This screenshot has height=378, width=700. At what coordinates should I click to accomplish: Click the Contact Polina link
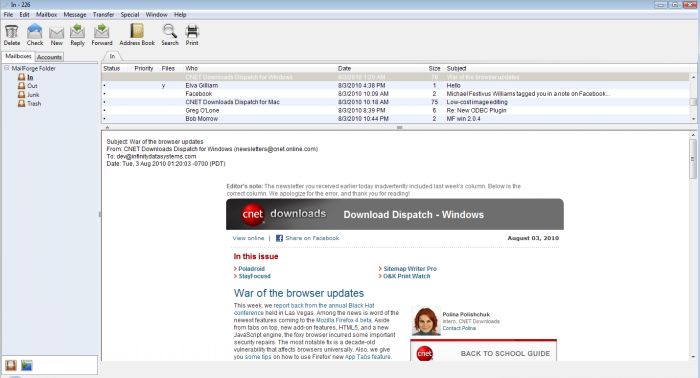pyautogui.click(x=459, y=328)
